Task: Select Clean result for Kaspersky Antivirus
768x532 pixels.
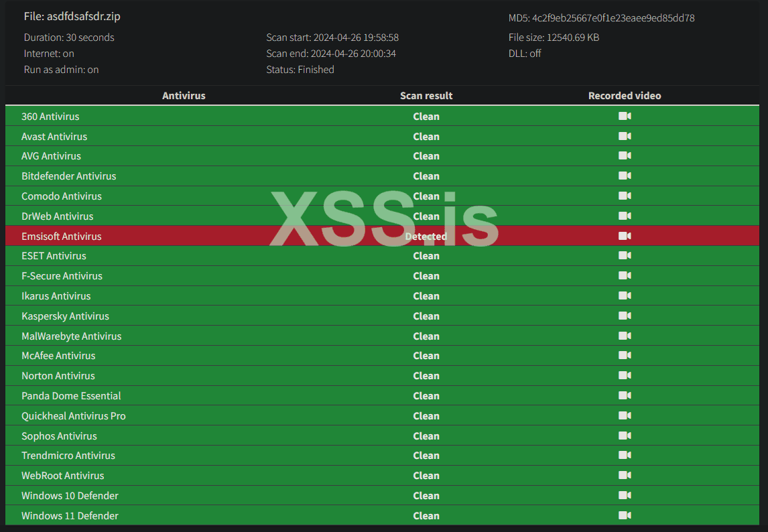Action: (426, 316)
